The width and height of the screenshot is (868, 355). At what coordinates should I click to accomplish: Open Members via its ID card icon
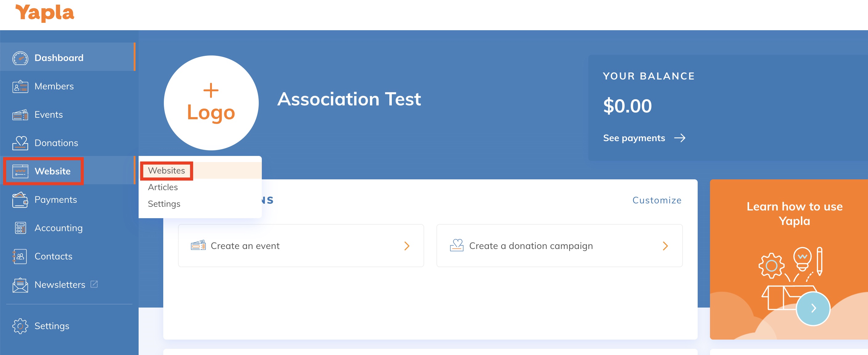click(20, 86)
